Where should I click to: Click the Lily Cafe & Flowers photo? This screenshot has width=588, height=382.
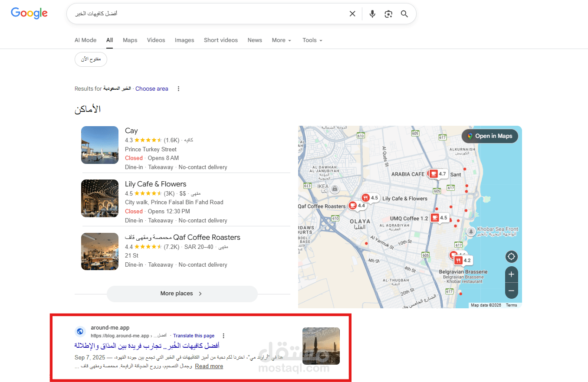tap(100, 198)
